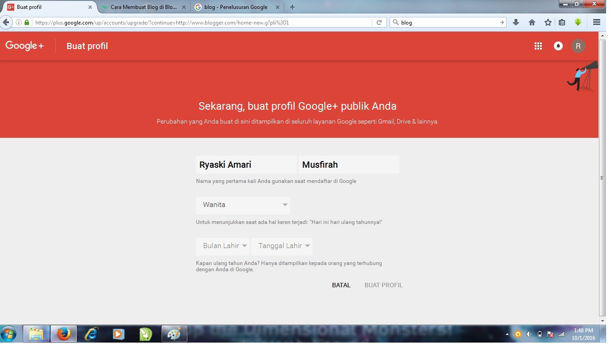The image size is (615, 364).
Task: Click the green download manager extension icon
Action: click(x=578, y=22)
